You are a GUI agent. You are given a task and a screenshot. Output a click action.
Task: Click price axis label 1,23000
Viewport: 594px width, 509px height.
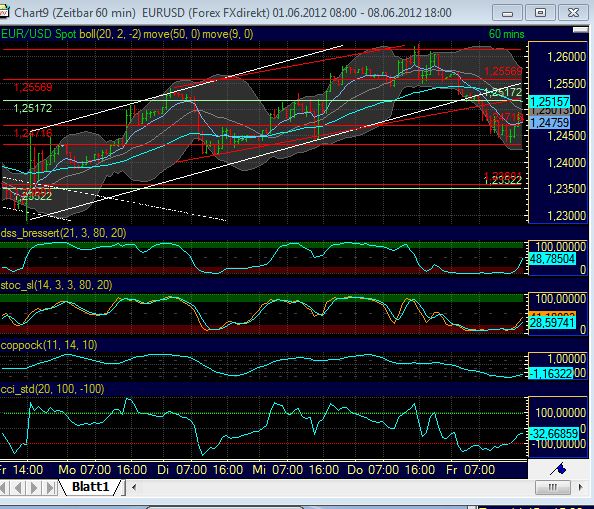566,215
